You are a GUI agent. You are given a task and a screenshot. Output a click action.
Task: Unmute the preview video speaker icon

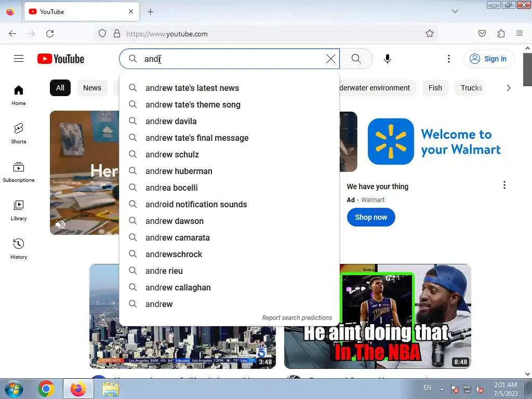click(60, 224)
